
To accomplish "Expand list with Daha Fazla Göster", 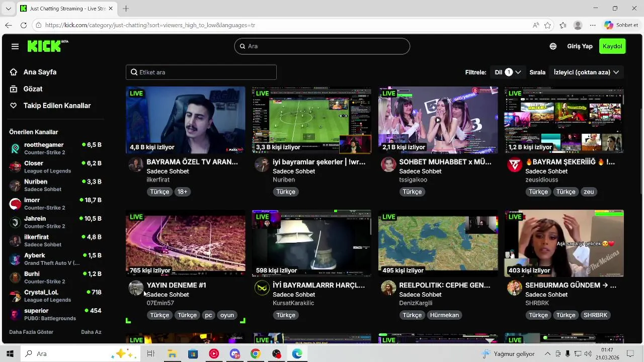I will (31, 332).
